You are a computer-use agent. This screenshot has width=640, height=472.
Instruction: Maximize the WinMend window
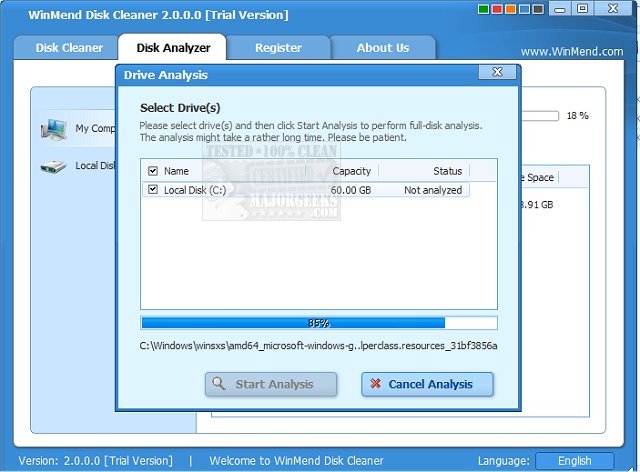point(583,9)
